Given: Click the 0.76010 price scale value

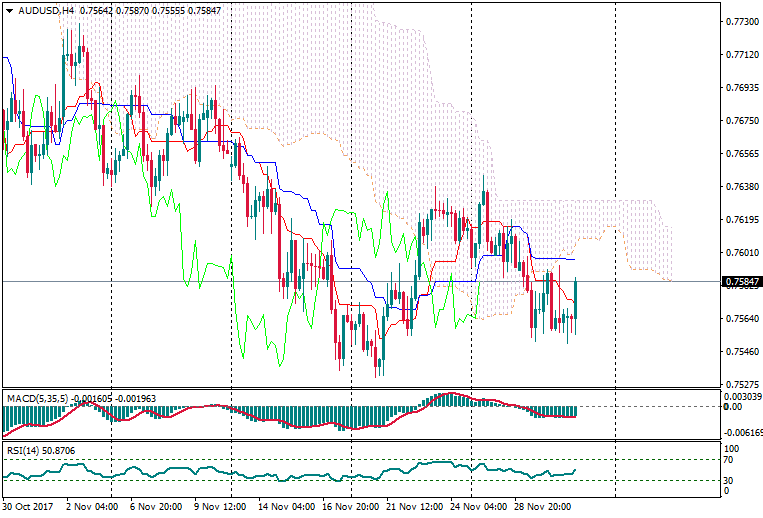Looking at the screenshot, I should 738,253.
